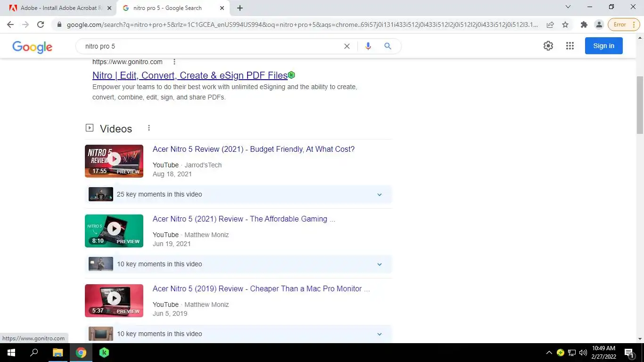Submit search with magnifier icon

[x=388, y=46]
